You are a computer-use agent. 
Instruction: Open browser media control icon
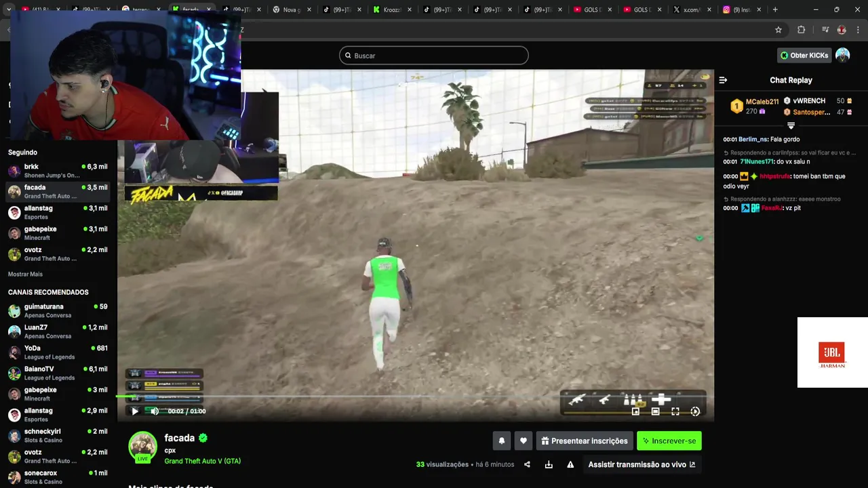(x=825, y=30)
